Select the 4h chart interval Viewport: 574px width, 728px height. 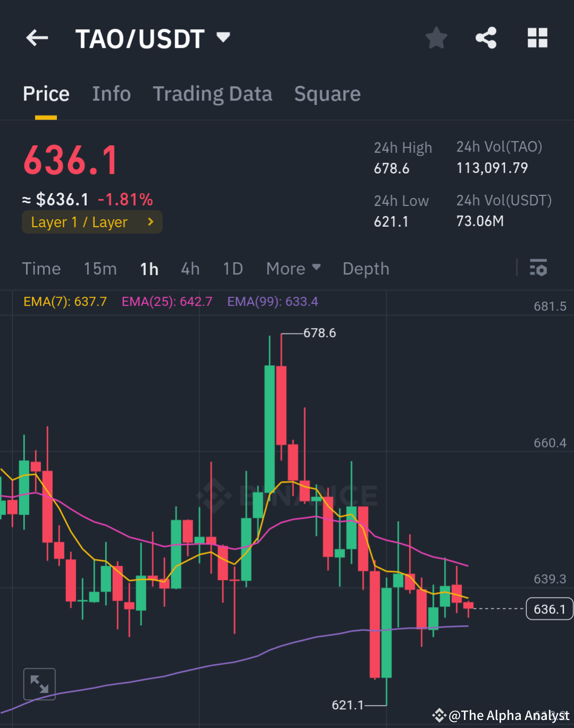pos(190,269)
